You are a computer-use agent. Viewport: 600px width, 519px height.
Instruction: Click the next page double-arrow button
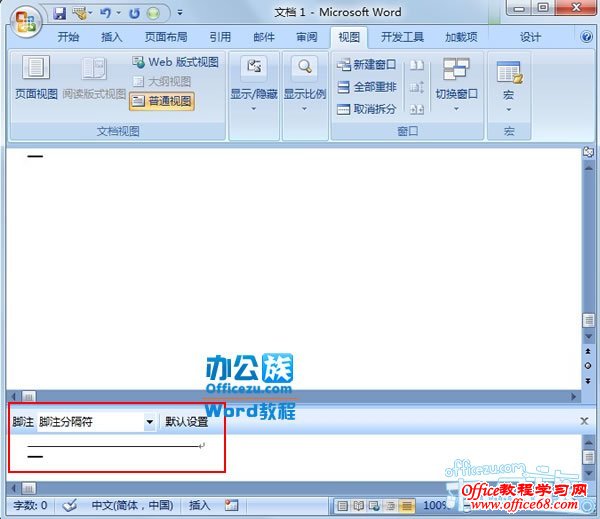tap(588, 381)
